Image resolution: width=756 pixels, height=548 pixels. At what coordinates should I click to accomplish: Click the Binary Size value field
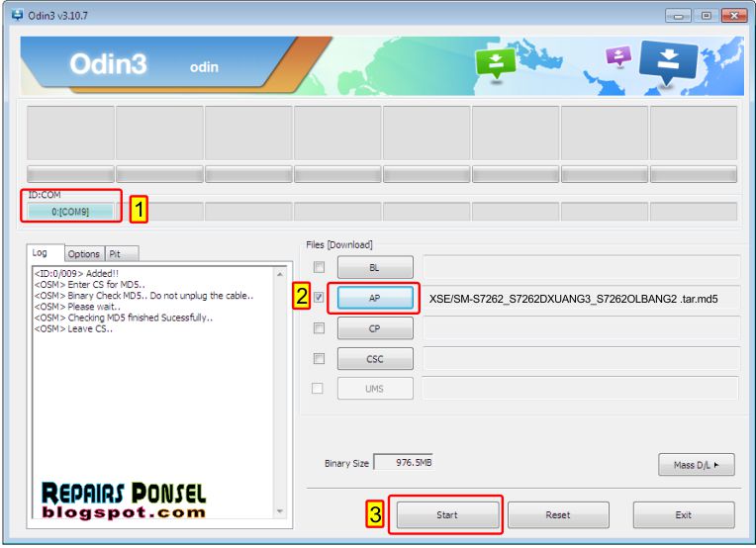(x=404, y=462)
